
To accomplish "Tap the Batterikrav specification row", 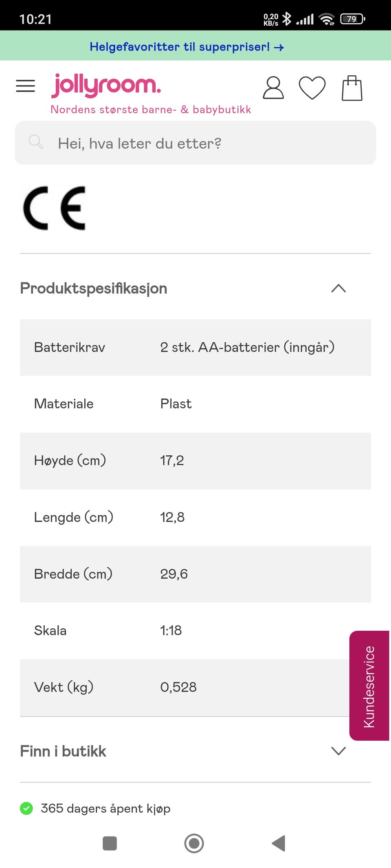I will (195, 348).
